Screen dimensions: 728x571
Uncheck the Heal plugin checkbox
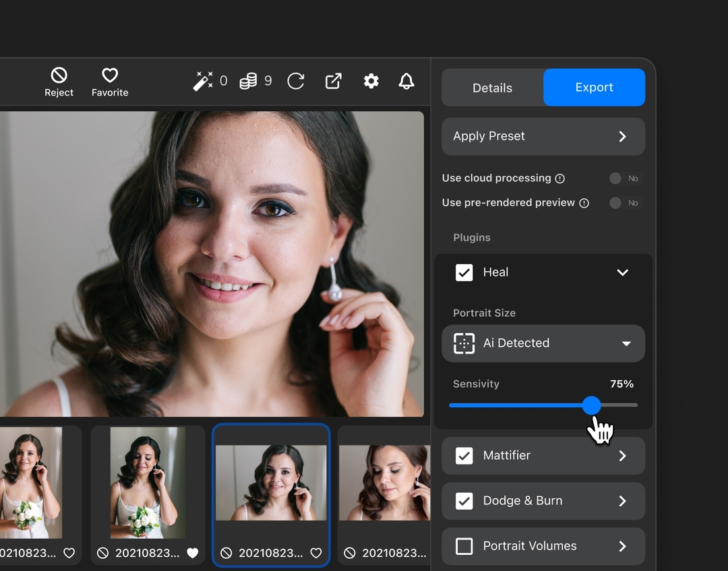coord(464,272)
